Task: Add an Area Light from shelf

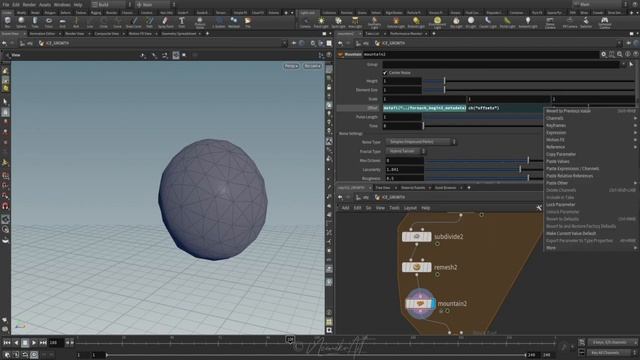Action: 355,22
